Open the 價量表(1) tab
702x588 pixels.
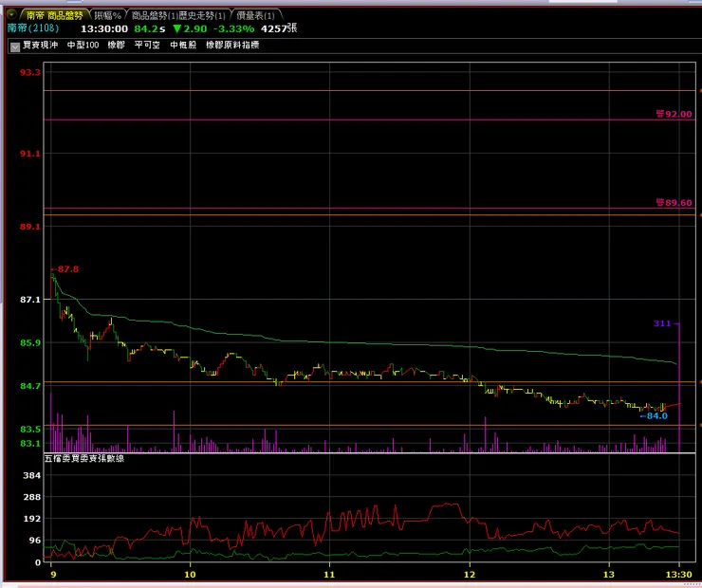pos(255,16)
